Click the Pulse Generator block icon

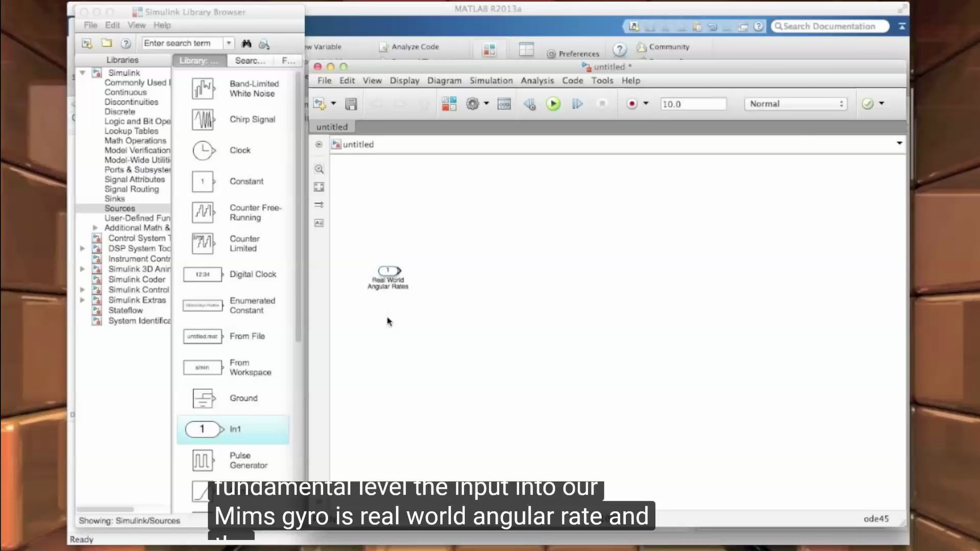tap(203, 460)
